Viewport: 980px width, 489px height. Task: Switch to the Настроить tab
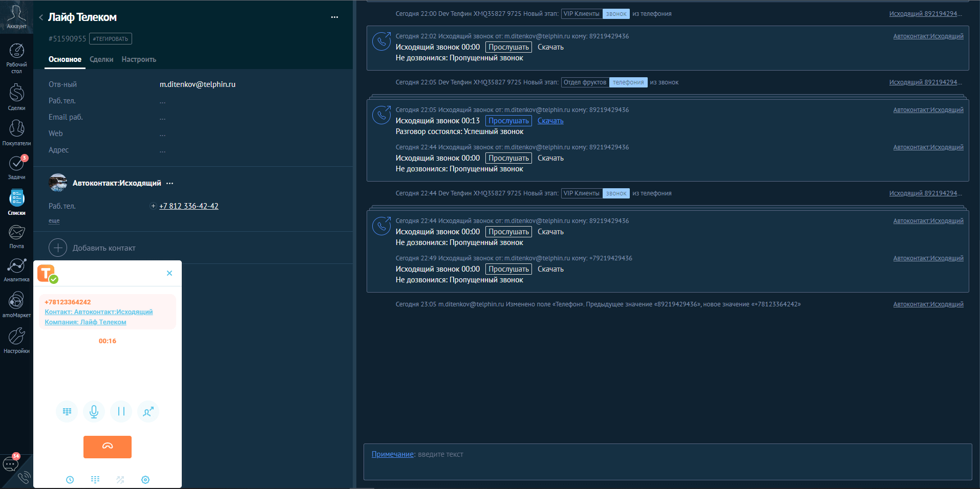coord(139,59)
